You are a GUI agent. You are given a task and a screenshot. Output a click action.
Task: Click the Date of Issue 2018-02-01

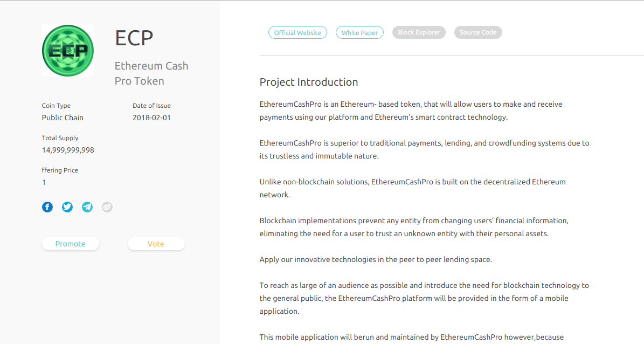pos(151,118)
